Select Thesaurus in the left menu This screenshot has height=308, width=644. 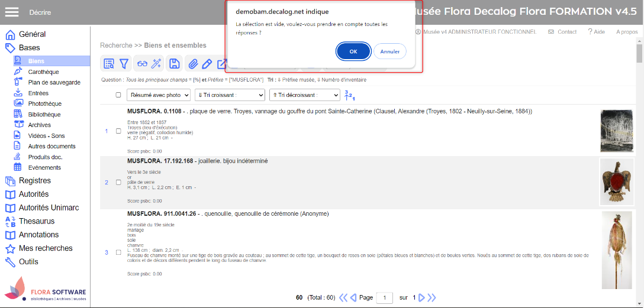tap(37, 221)
